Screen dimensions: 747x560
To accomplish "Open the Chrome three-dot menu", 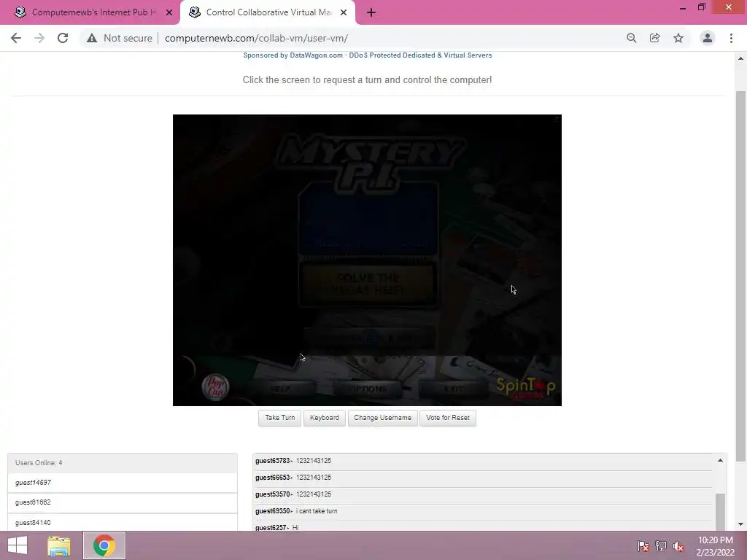I will point(731,38).
